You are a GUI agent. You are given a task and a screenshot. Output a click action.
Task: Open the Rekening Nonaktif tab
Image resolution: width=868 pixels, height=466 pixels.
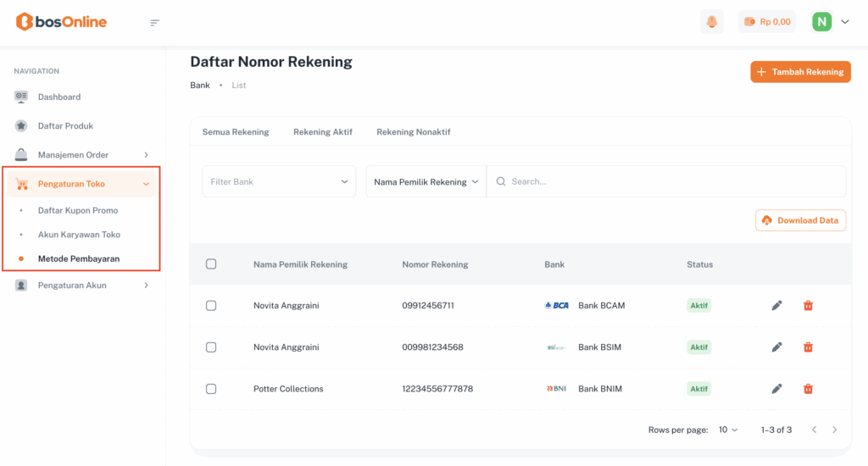coord(413,132)
